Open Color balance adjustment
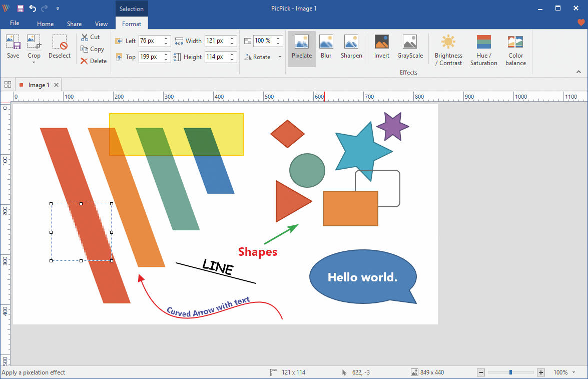Viewport: 588px width, 379px height. (x=515, y=50)
